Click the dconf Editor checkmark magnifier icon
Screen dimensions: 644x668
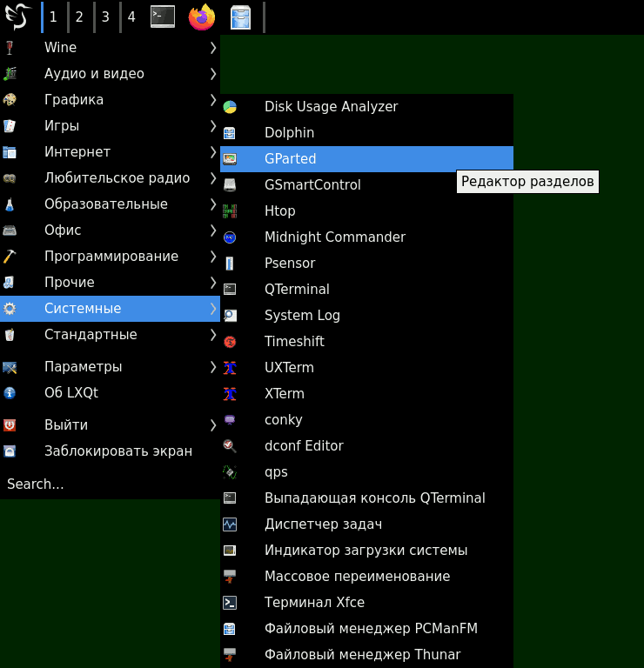pos(230,446)
